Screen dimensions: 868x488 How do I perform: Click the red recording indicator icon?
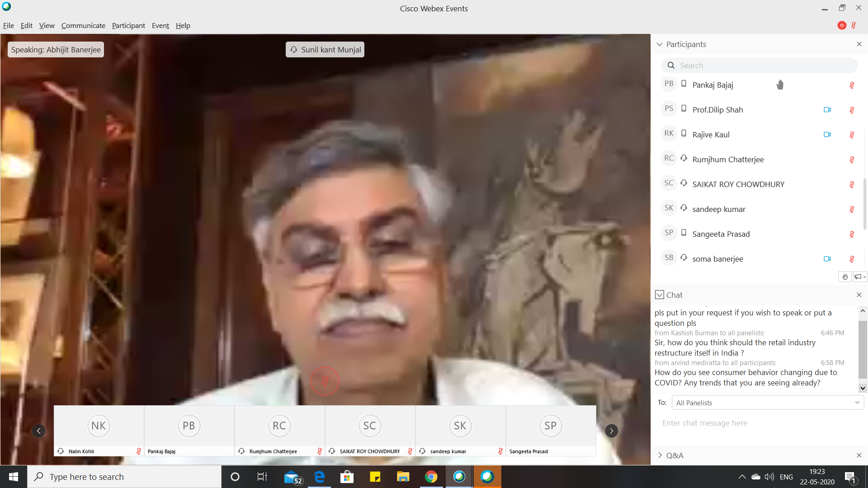842,25
